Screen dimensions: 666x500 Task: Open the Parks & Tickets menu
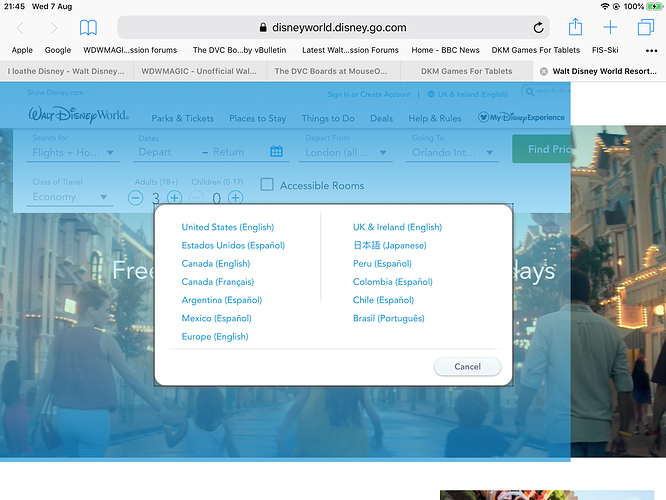tap(182, 118)
